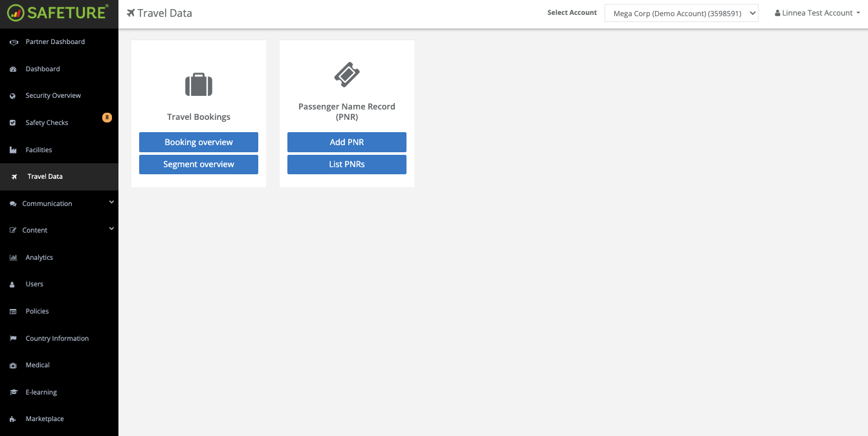This screenshot has width=868, height=436.
Task: Click the PNR ticket icon
Action: [347, 75]
